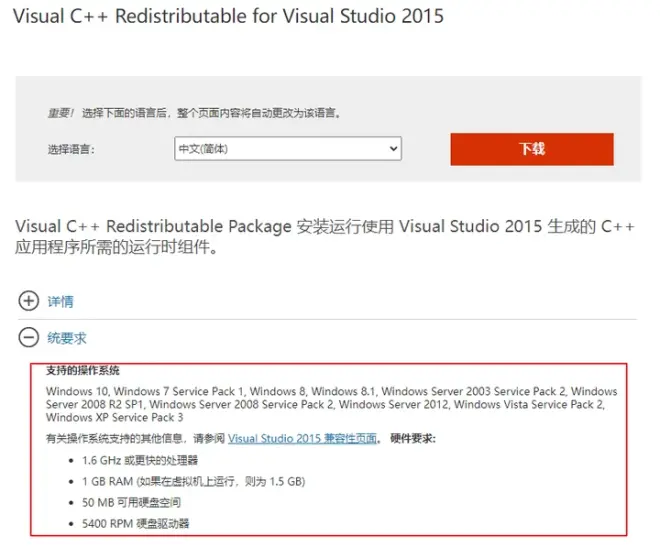Click the 重要 notice text line
The width and height of the screenshot is (660, 547).
194,113
